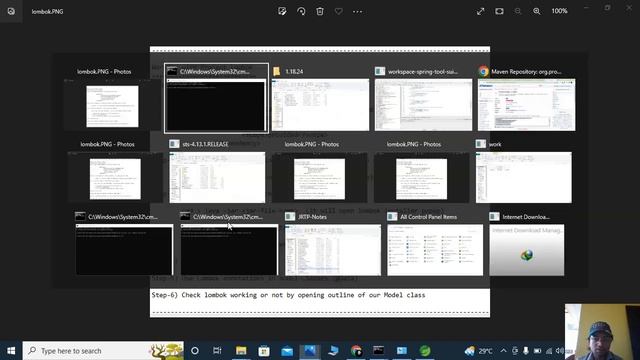Click the Edit & Create icon in Photos
The width and height of the screenshot is (640, 360).
282,11
